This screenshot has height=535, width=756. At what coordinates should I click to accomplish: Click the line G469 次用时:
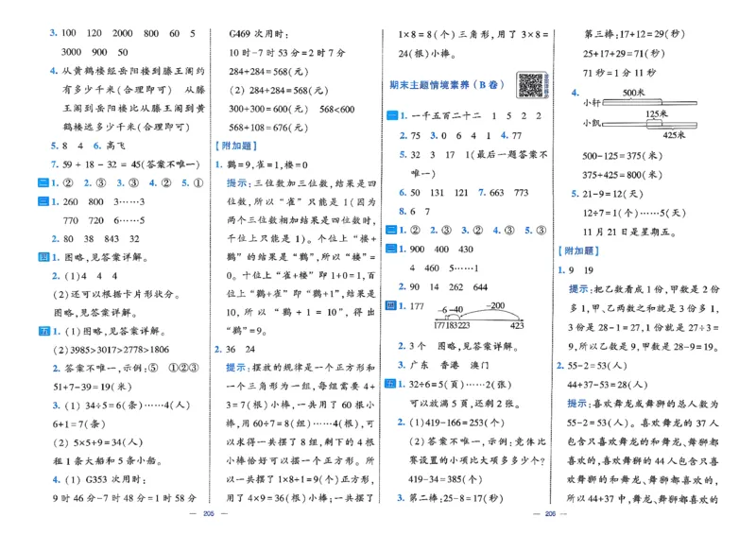tap(258, 34)
